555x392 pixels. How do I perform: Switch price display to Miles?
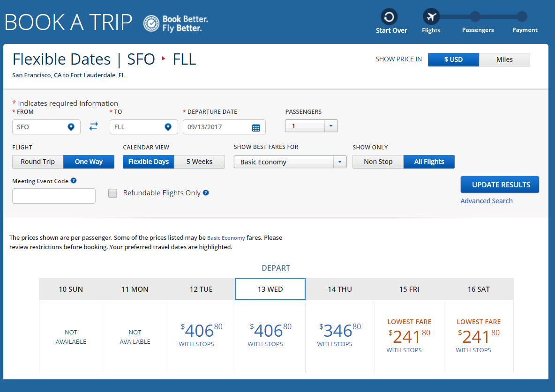(504, 59)
